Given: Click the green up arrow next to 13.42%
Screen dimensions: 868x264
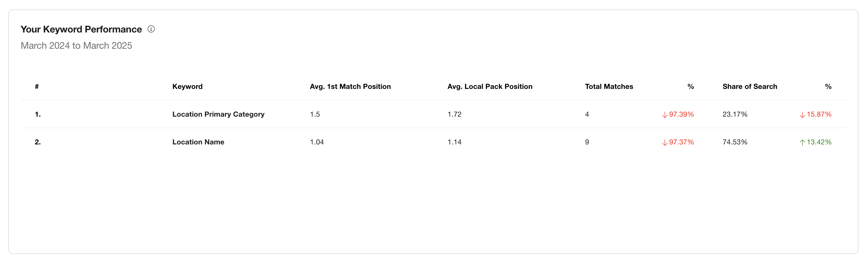Looking at the screenshot, I should tap(802, 142).
